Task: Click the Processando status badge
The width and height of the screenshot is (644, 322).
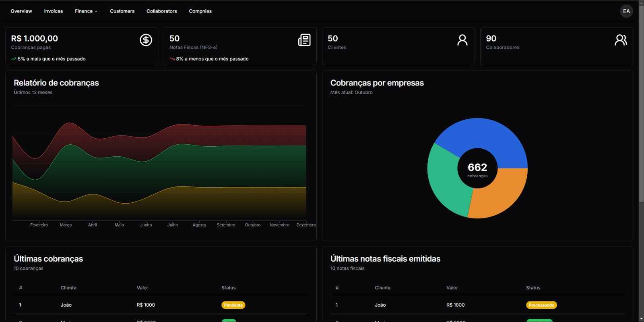Action: (x=541, y=305)
